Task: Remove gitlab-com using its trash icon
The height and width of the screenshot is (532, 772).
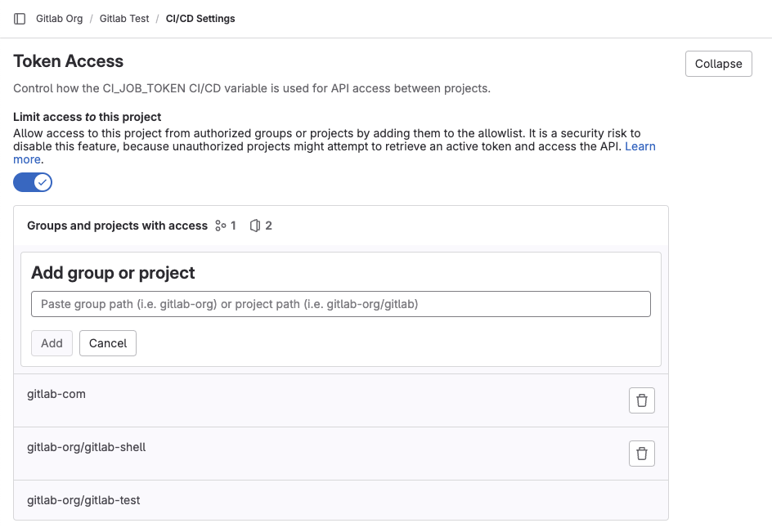Action: tap(642, 400)
